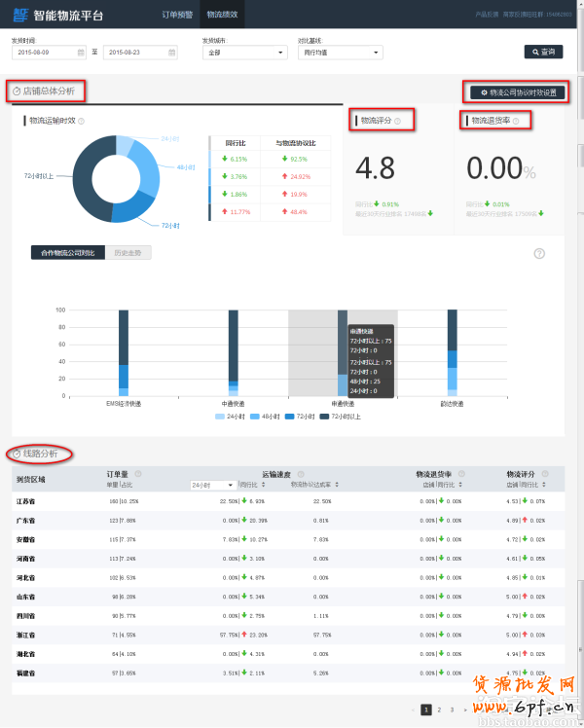Click the 查询 search button
Image resolution: width=584 pixels, height=728 pixels.
tap(543, 53)
